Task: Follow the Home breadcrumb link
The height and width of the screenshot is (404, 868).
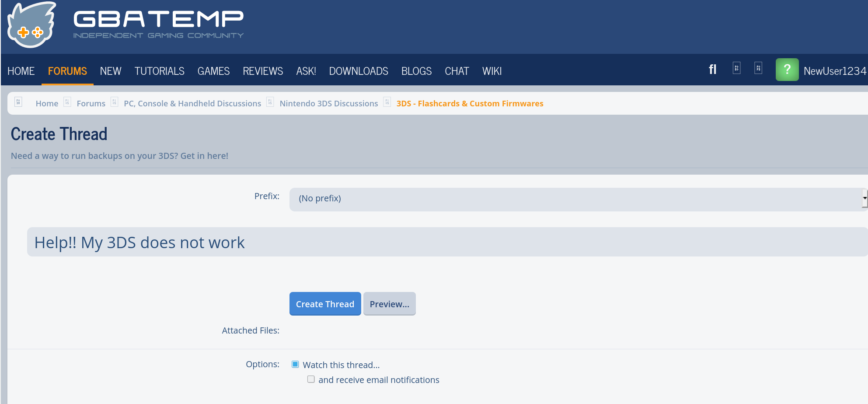Action: click(x=47, y=103)
